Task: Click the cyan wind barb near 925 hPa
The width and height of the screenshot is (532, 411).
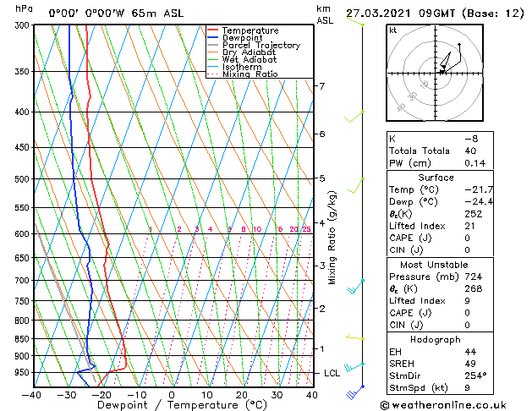Action: pyautogui.click(x=354, y=367)
